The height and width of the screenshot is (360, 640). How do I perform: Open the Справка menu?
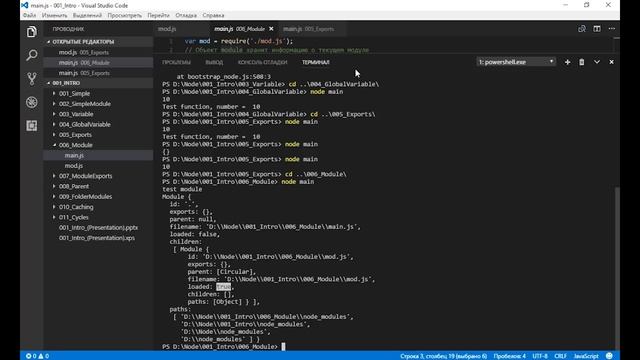(213, 16)
